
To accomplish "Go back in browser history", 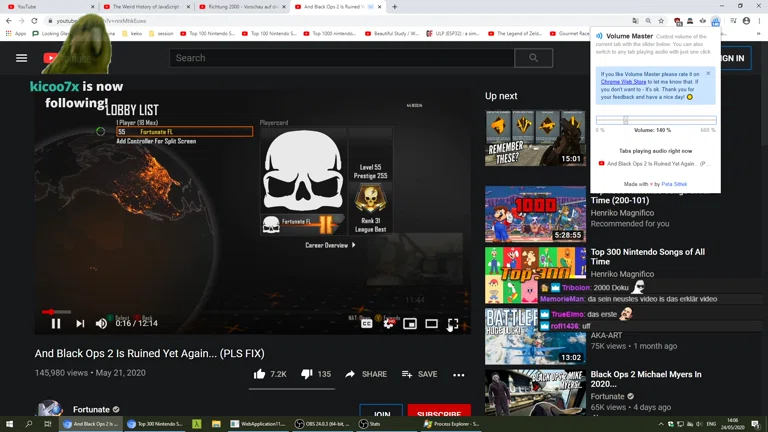I will [x=9, y=21].
